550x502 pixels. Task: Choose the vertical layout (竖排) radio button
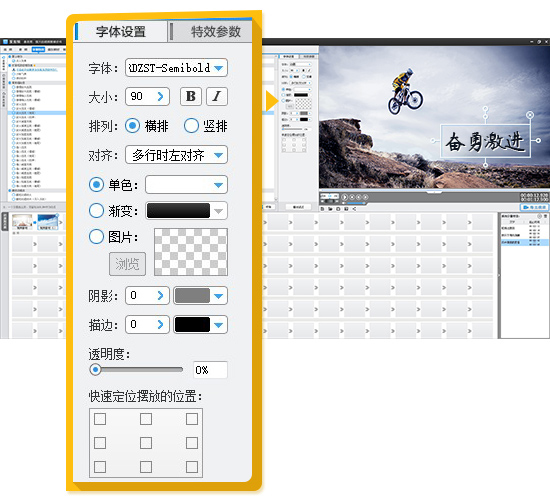[x=191, y=126]
